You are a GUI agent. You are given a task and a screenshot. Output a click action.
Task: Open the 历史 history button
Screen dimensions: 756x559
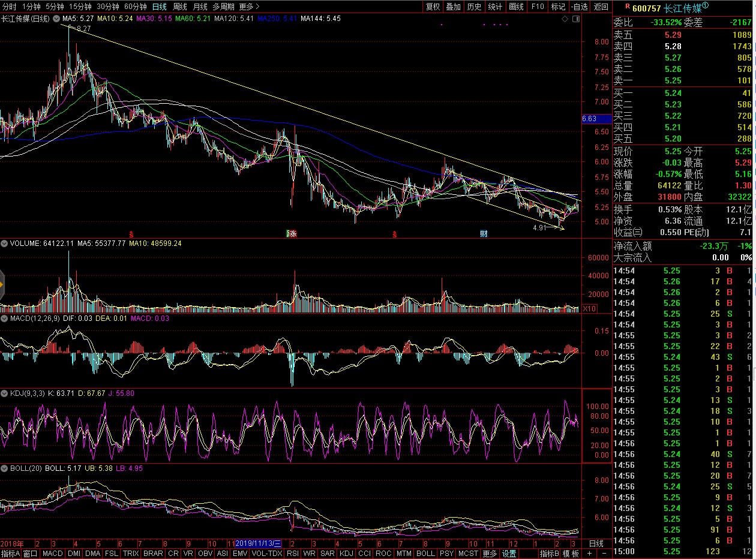pos(474,7)
